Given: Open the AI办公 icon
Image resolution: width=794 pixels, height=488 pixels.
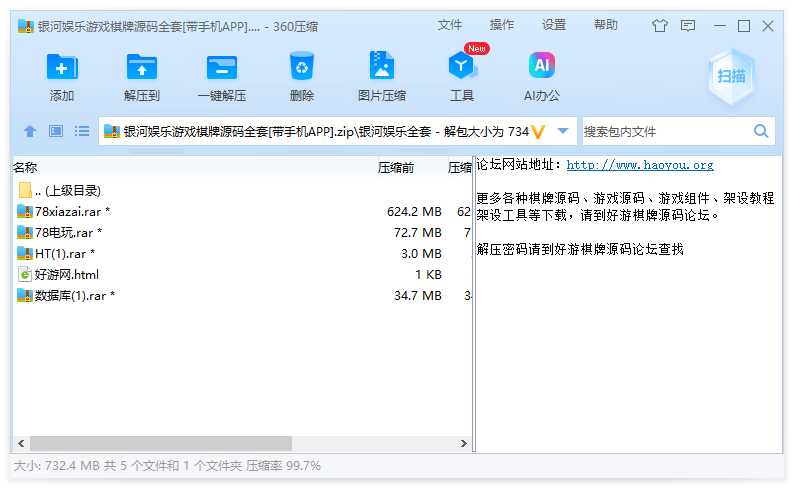Looking at the screenshot, I should (x=542, y=65).
